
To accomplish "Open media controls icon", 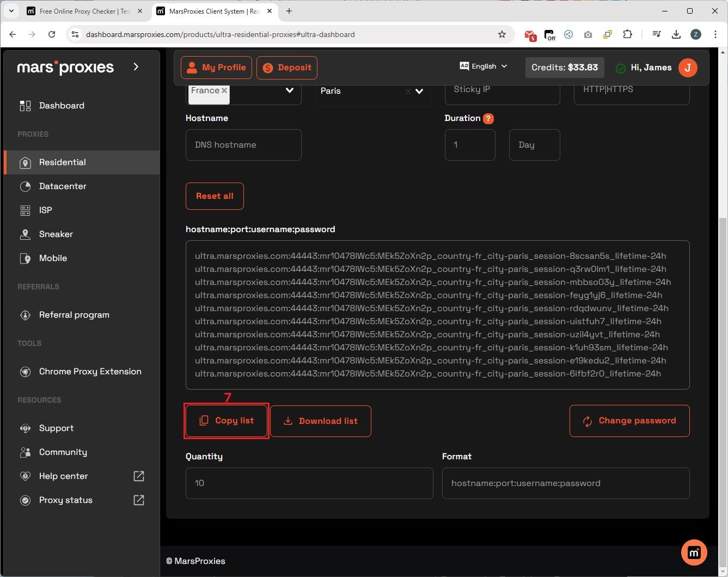I will [657, 34].
